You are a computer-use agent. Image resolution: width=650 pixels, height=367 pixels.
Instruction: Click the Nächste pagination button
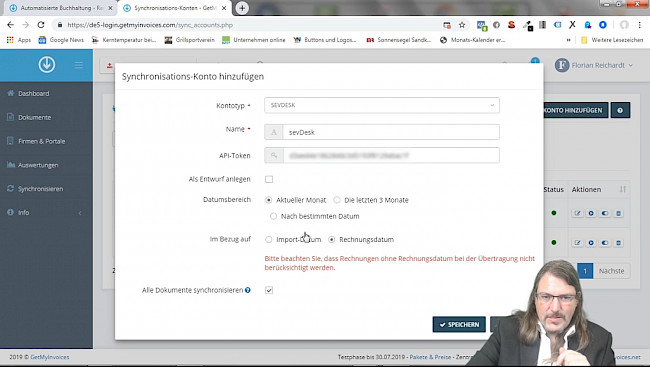coord(611,271)
